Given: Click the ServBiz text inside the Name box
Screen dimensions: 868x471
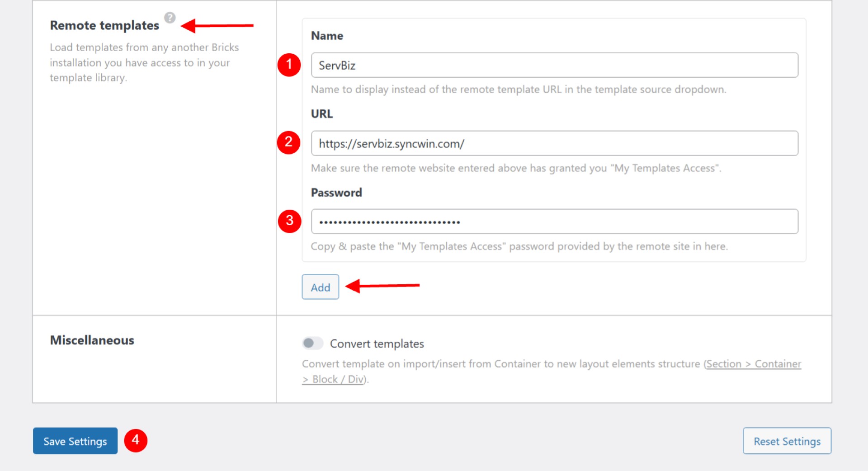Looking at the screenshot, I should click(x=337, y=65).
